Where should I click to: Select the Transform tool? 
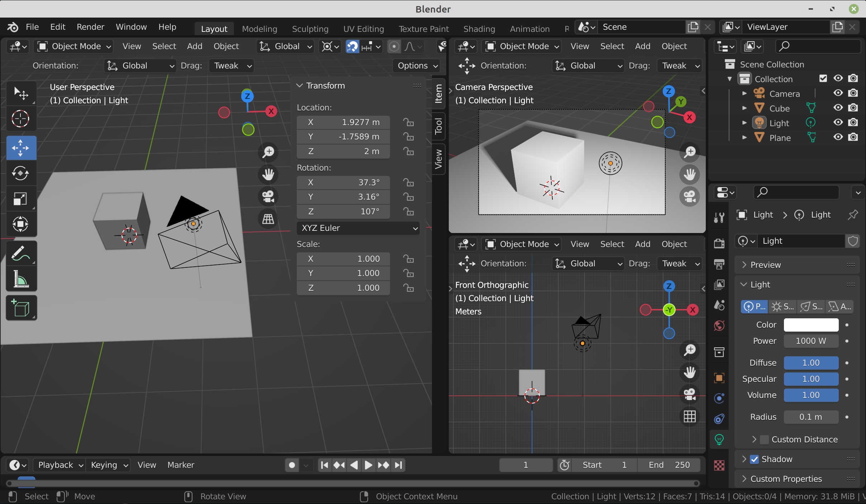21,224
